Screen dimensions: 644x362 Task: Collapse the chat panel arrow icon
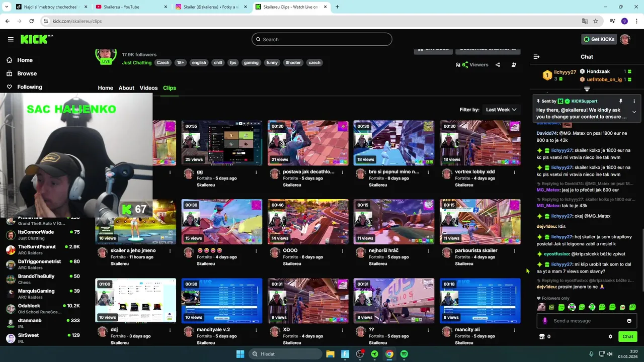click(x=536, y=57)
